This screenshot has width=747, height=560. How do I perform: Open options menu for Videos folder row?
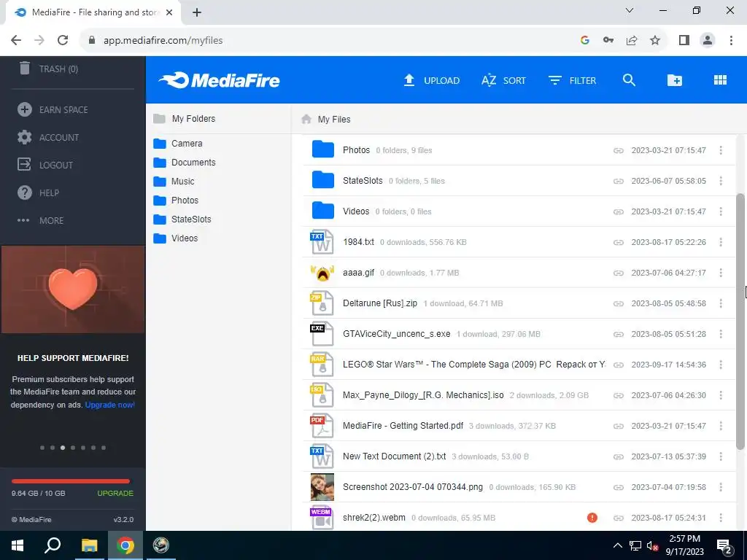pos(721,211)
